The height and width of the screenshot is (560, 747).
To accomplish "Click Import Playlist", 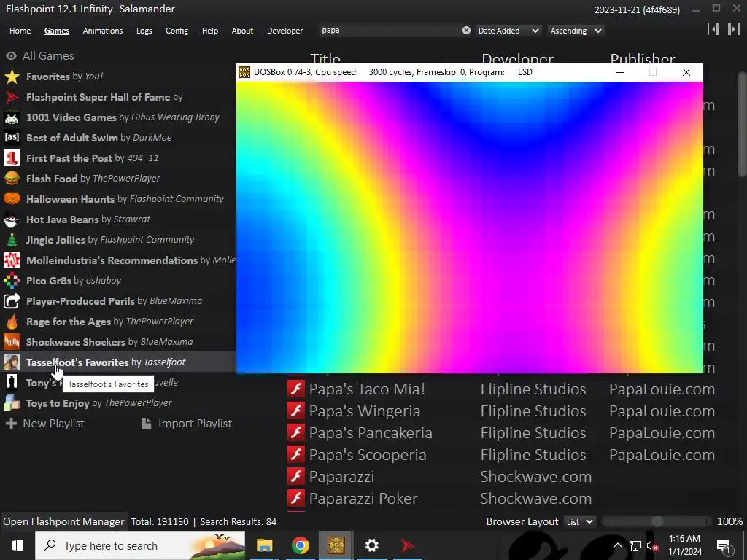I will pos(187,424).
